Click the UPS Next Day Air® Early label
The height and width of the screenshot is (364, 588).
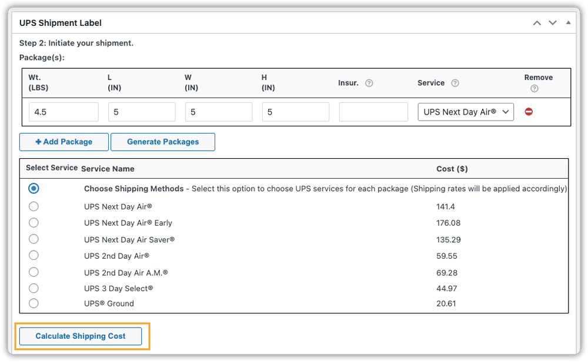pos(128,223)
